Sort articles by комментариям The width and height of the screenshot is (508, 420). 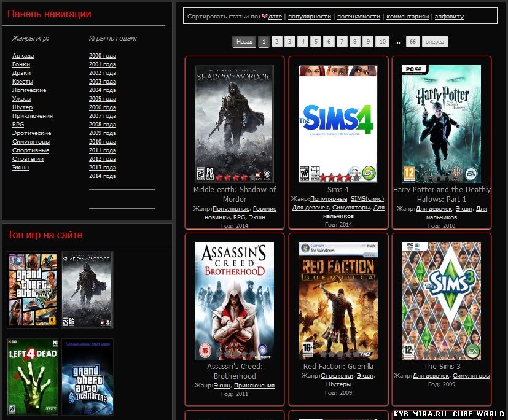coord(407,16)
